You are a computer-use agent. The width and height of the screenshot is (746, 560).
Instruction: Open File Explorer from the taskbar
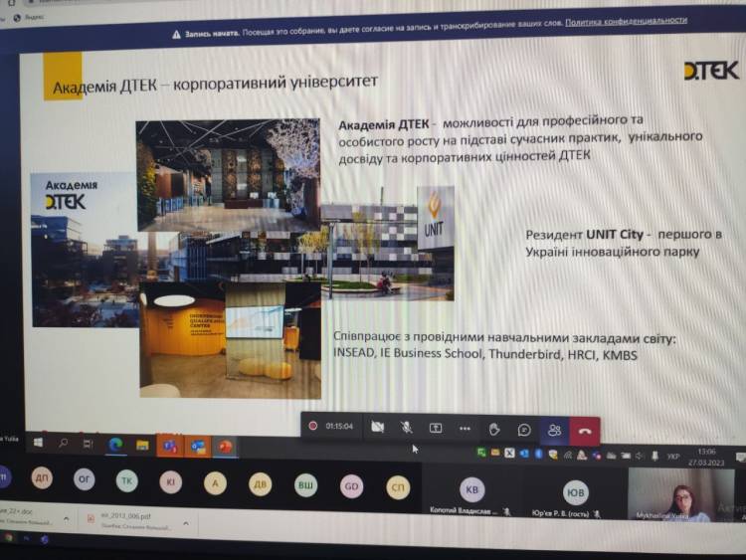pos(142,445)
